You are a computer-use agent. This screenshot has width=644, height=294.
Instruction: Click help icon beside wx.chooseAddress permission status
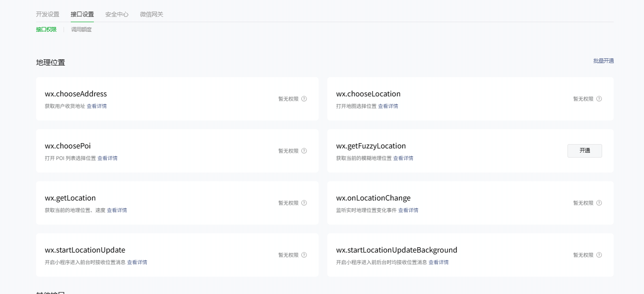click(x=304, y=99)
